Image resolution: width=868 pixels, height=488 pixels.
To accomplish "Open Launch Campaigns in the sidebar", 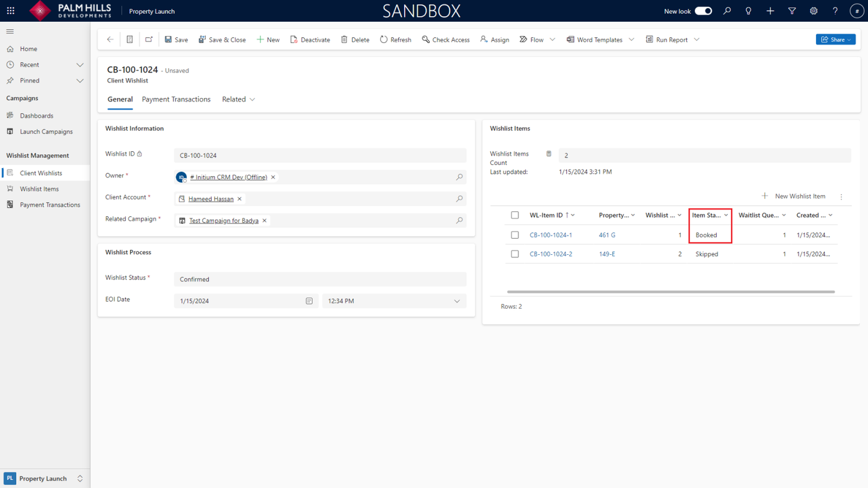I will pos(46,131).
